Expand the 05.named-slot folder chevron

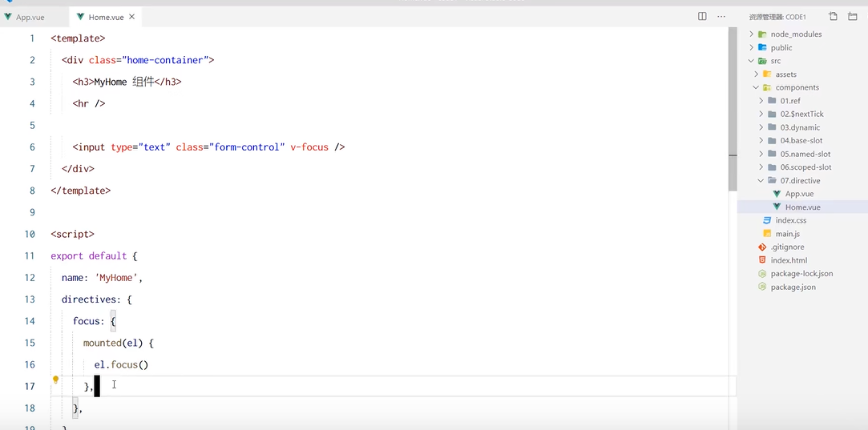click(761, 153)
